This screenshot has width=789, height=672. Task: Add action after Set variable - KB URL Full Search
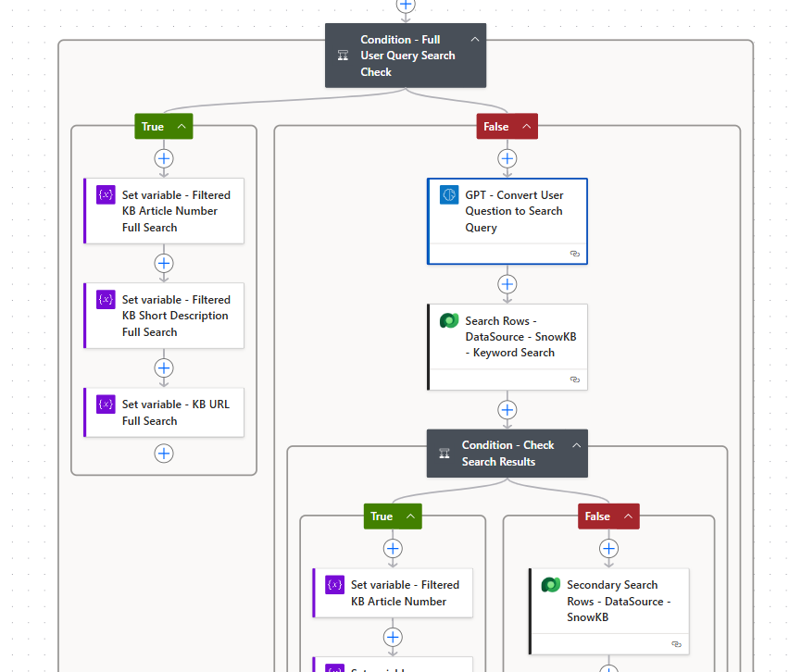[x=164, y=454]
